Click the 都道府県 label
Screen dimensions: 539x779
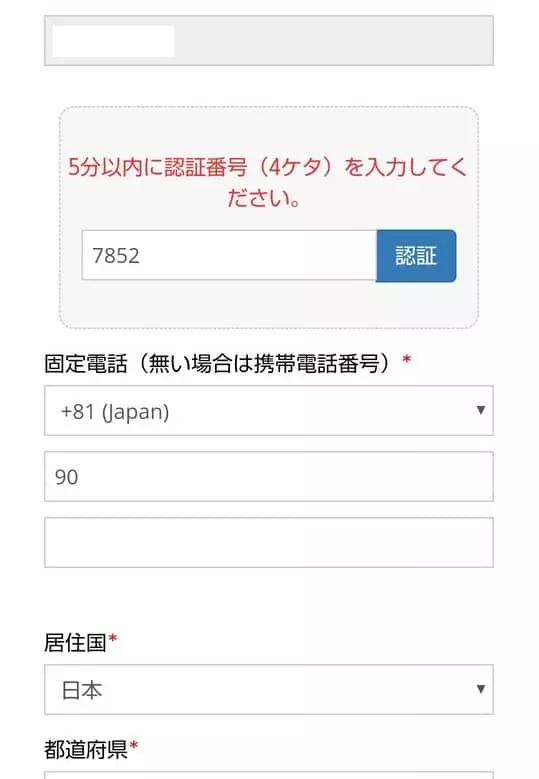(x=85, y=749)
